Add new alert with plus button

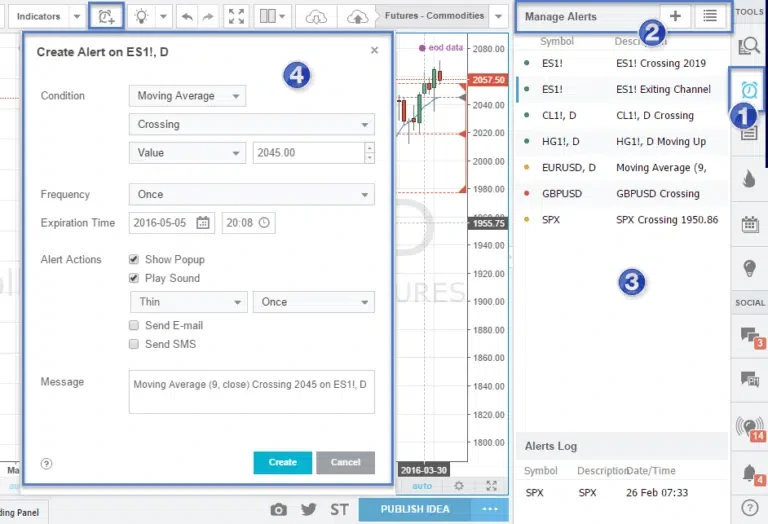[x=675, y=16]
